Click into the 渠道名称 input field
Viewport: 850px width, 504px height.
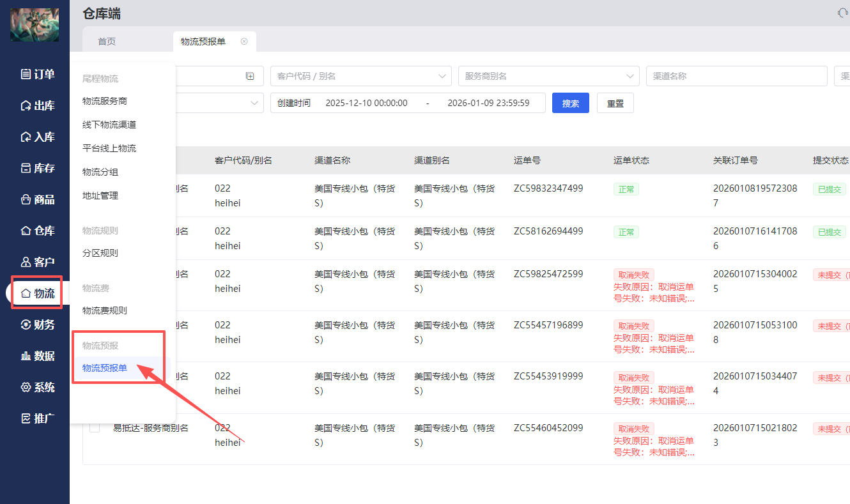click(736, 76)
